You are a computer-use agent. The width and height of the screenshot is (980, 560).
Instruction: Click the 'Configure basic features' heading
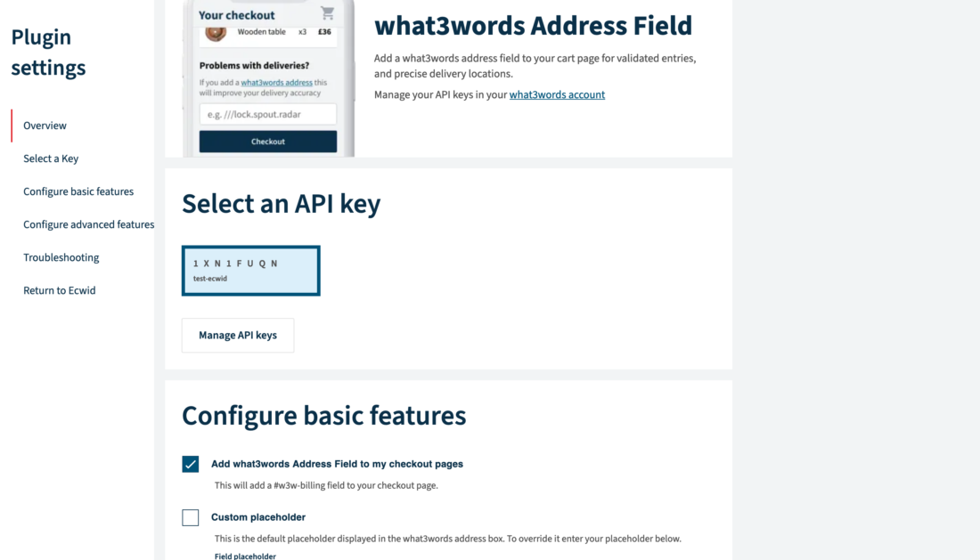[x=323, y=416]
